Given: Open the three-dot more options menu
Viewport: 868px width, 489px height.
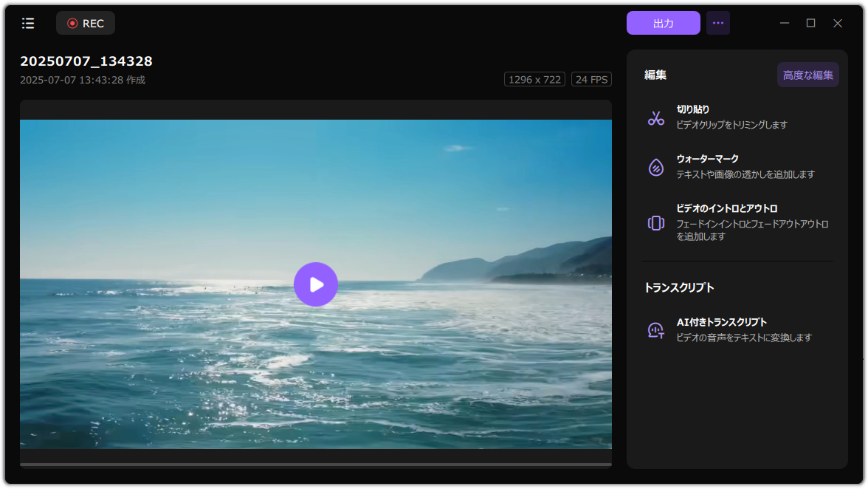Looking at the screenshot, I should point(717,24).
